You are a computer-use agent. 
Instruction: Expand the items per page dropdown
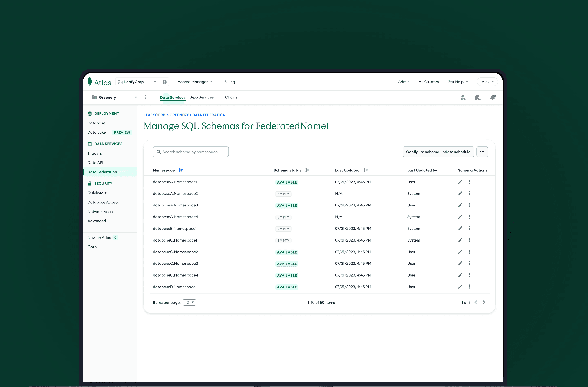tap(189, 302)
